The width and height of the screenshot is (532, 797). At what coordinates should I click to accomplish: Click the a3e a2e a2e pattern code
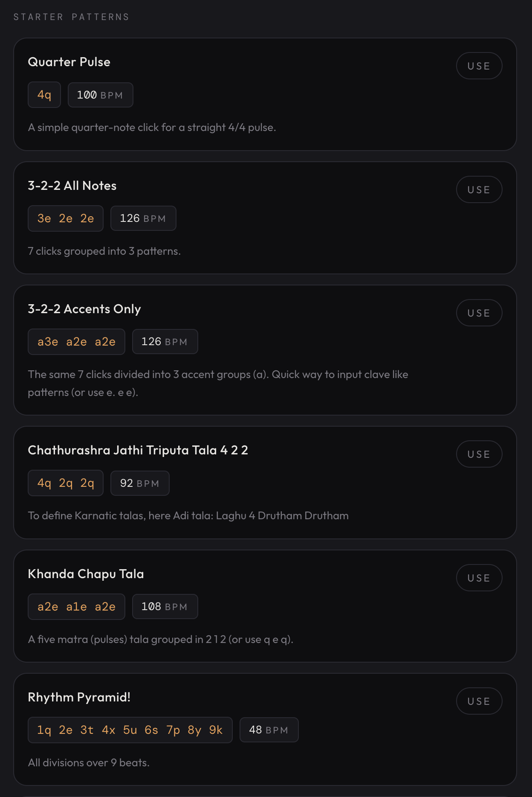(x=76, y=342)
